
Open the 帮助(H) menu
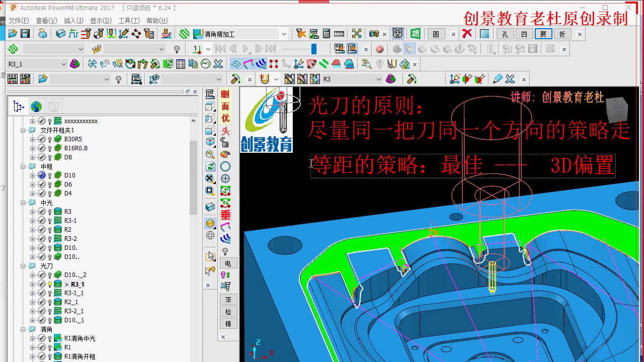pos(157,21)
